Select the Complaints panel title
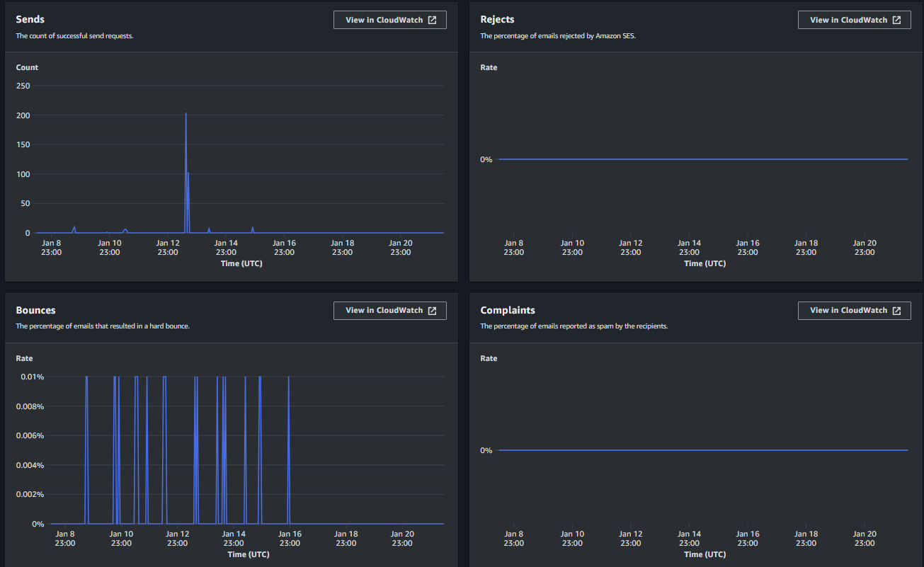924x567 pixels. 508,309
